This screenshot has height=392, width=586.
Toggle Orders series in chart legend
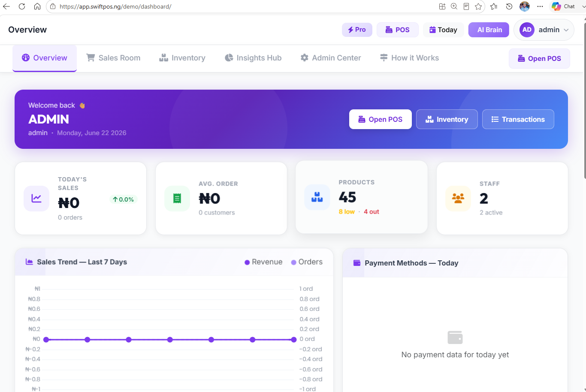click(307, 262)
